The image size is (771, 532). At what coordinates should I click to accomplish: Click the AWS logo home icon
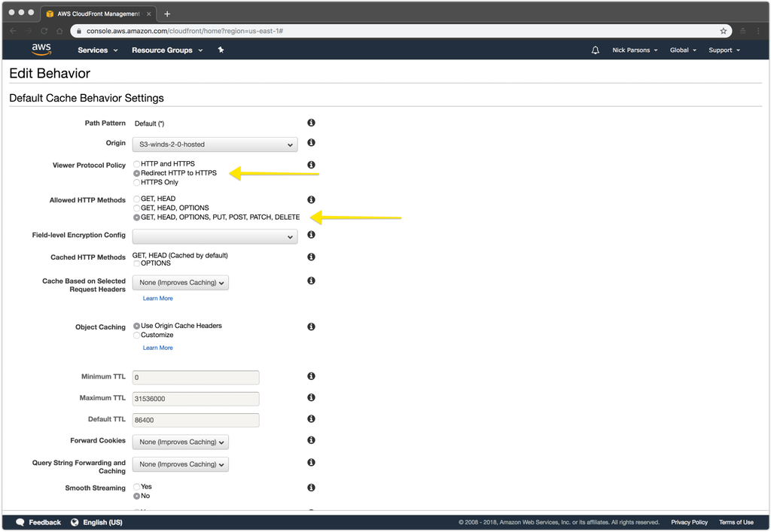click(x=41, y=50)
